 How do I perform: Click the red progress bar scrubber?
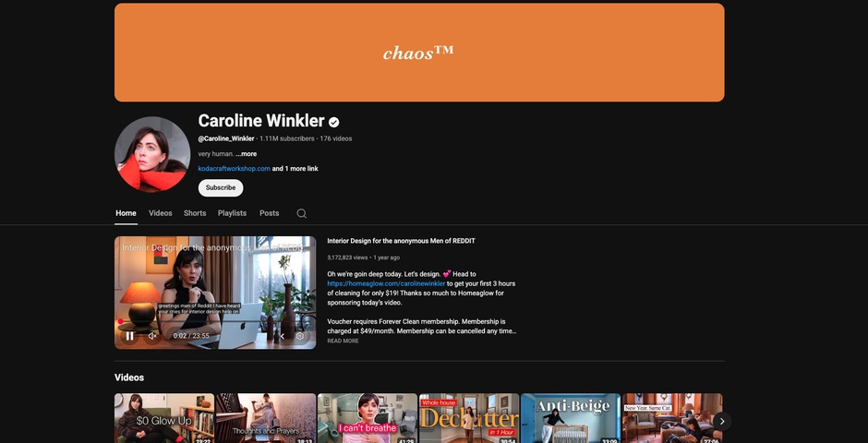click(120, 321)
